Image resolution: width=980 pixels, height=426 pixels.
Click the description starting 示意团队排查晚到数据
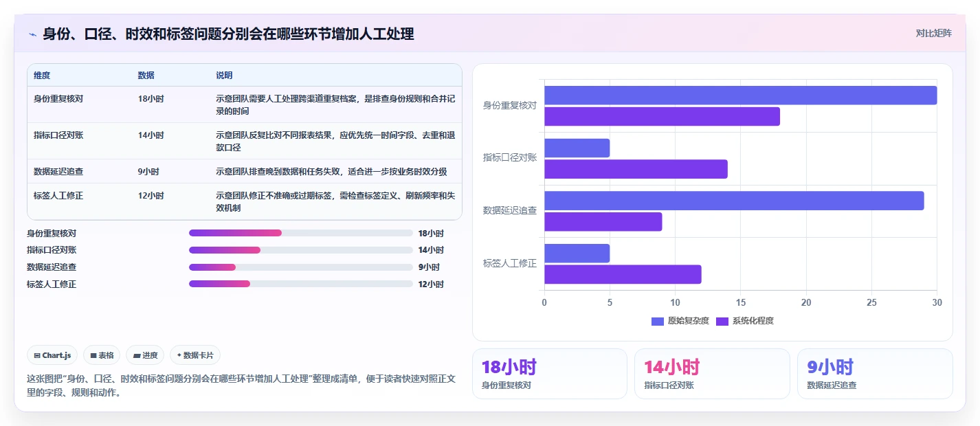click(x=332, y=172)
